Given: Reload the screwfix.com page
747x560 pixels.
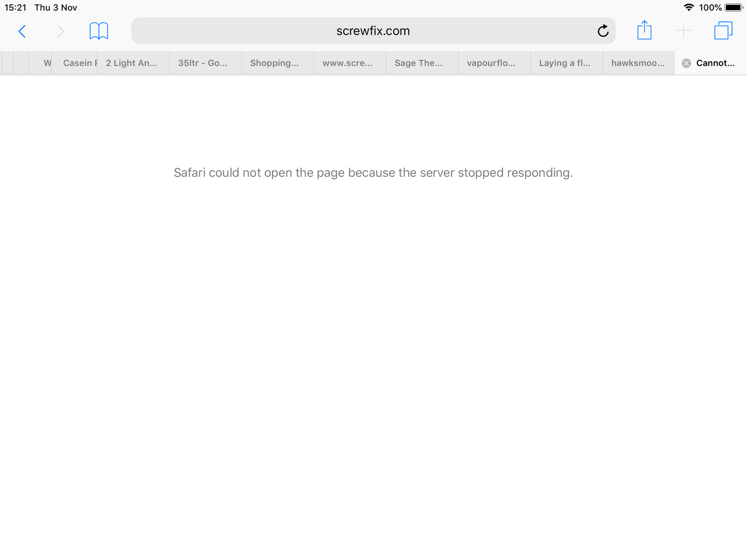Looking at the screenshot, I should tap(603, 31).
